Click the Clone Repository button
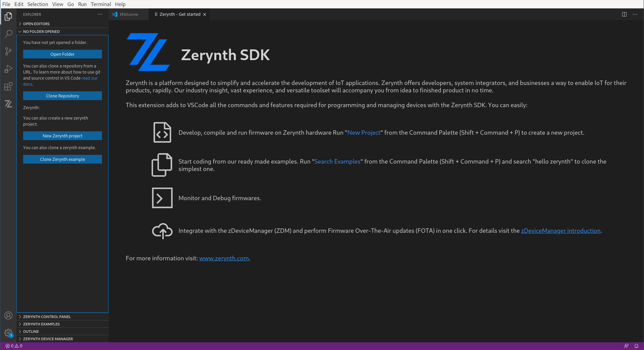 tap(62, 96)
